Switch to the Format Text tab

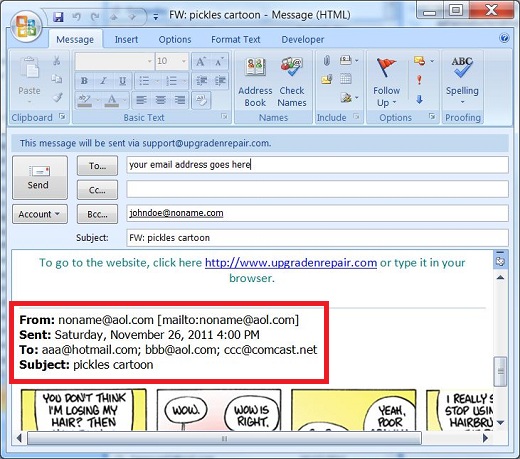[x=235, y=39]
